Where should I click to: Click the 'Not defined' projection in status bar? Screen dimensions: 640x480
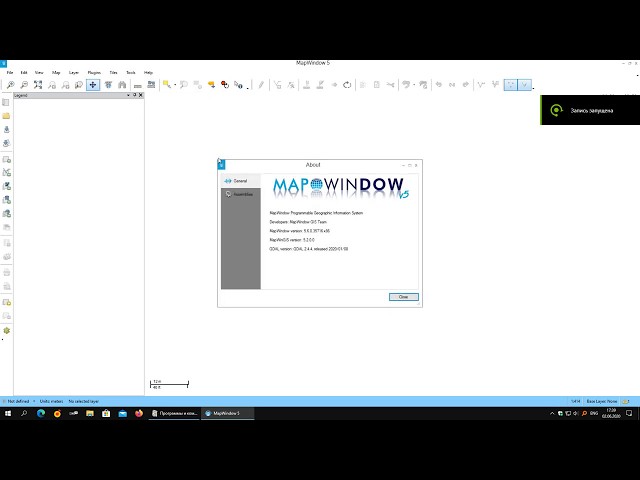point(18,401)
